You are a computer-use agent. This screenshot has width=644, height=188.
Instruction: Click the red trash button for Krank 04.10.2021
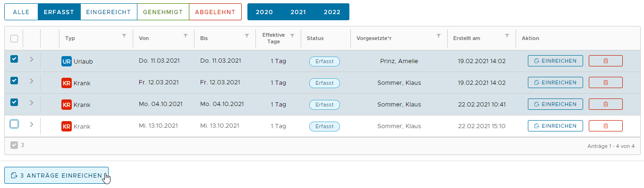[x=606, y=104]
